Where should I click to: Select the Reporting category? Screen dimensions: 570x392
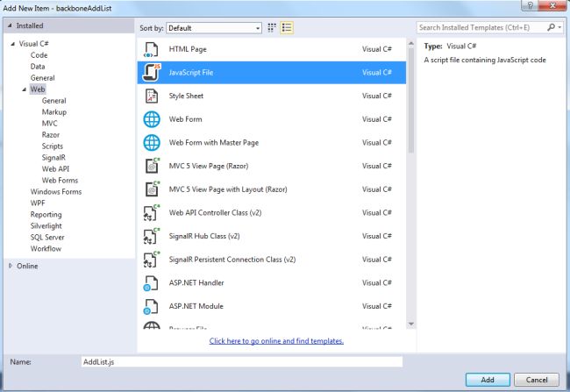[46, 215]
